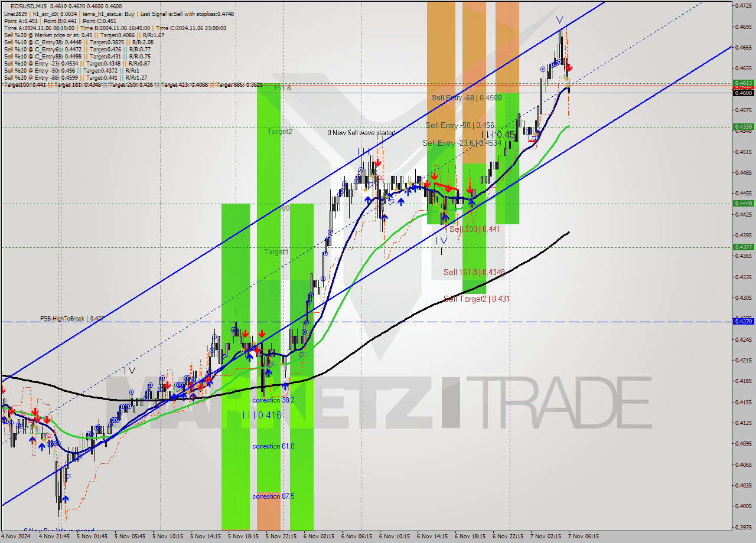
Task: Click the '6 Nov 14:15' time axis label
Action: click(433, 537)
